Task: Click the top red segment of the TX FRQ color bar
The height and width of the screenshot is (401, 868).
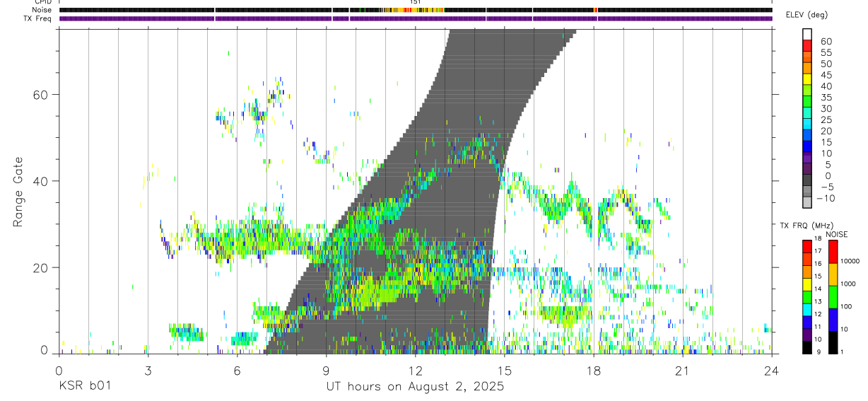Action: (807, 247)
